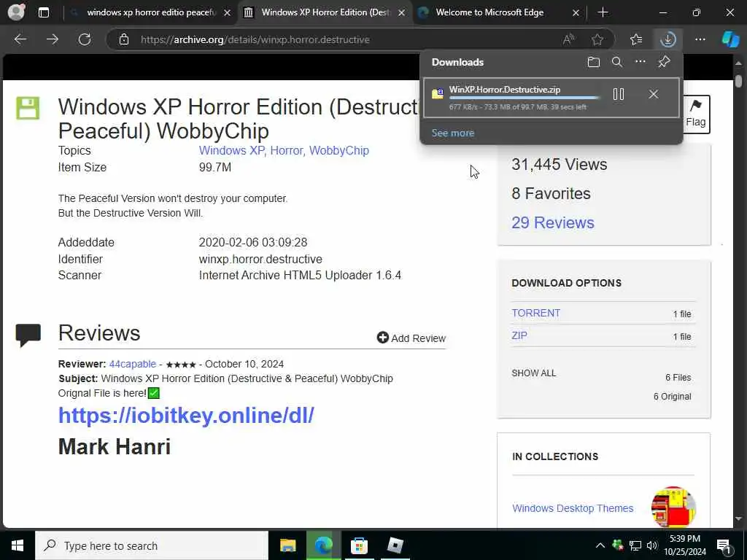Toggle the Downloads toolbar button
Screen dimensions: 747x560
pyautogui.click(x=668, y=39)
